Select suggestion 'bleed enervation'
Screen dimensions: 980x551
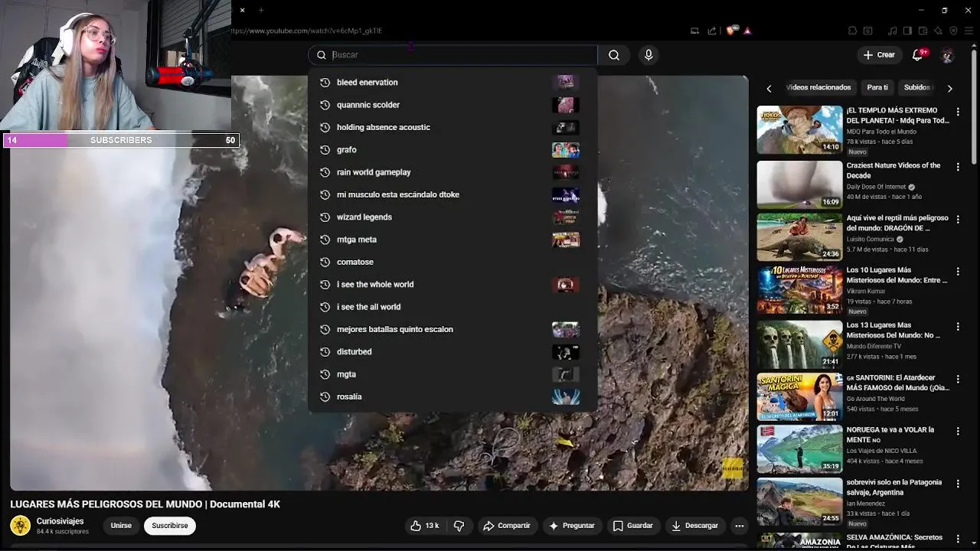(452, 83)
